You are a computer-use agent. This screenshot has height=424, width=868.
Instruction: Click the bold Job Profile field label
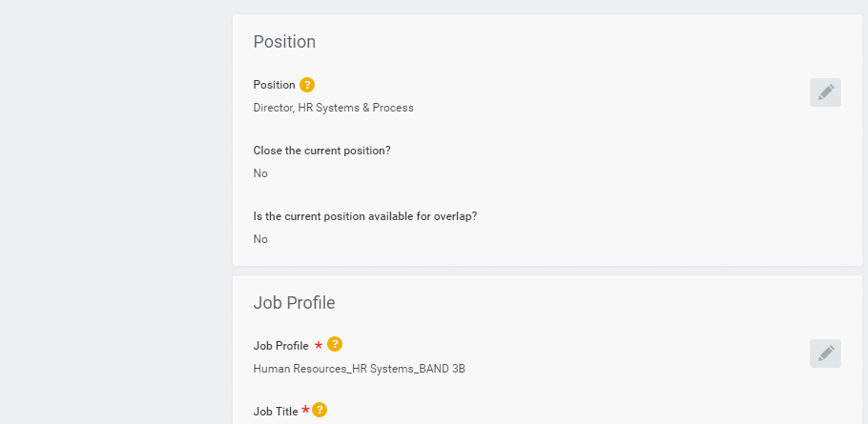[x=280, y=346]
